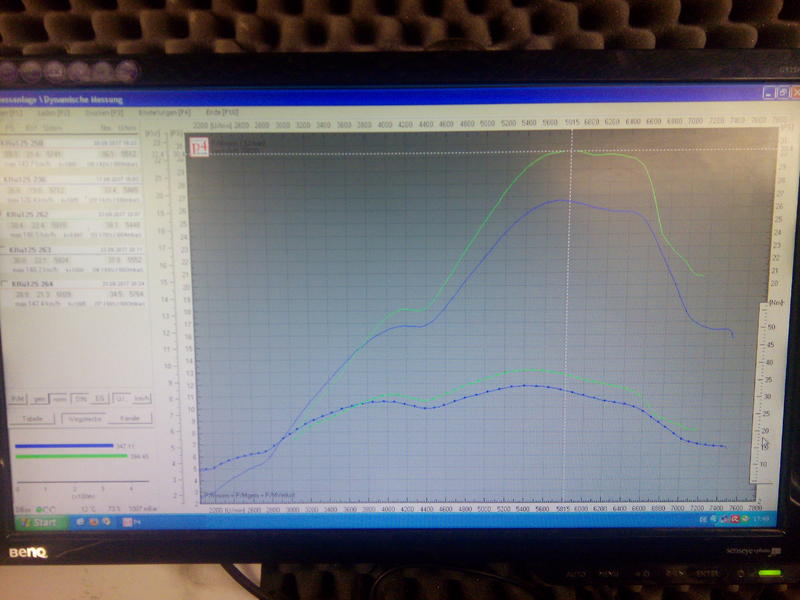
Task: Select the DIN correction button
Action: [81, 398]
